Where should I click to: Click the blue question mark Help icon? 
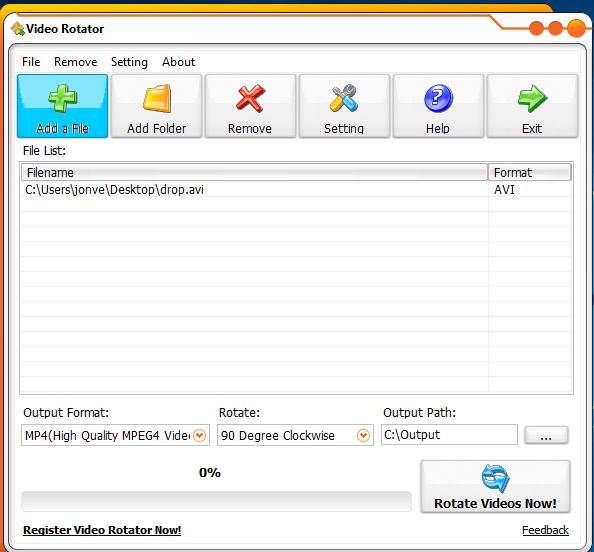point(438,99)
